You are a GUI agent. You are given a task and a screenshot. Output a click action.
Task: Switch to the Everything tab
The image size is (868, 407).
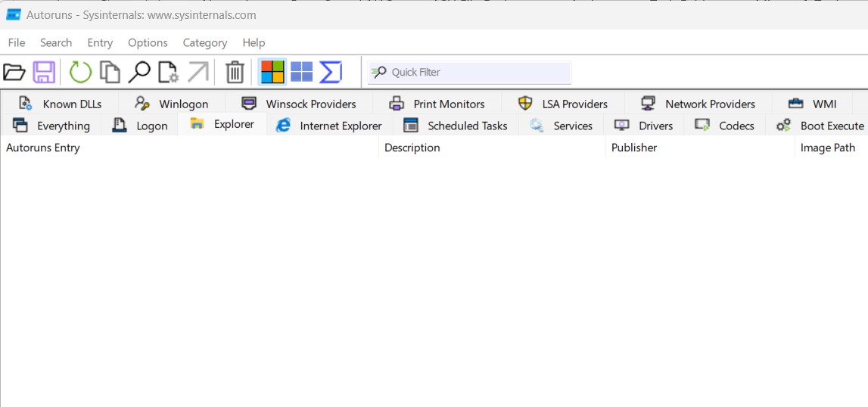point(51,126)
